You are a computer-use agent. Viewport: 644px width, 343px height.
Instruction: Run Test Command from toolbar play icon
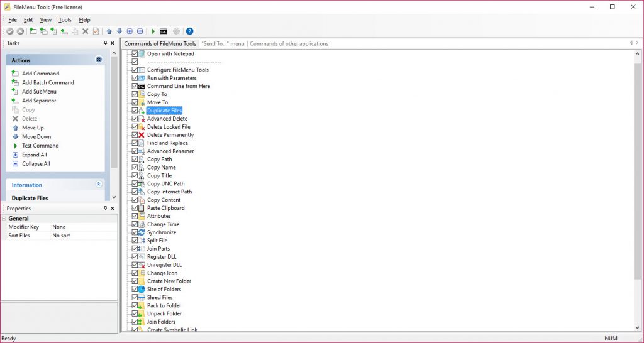[x=153, y=31]
